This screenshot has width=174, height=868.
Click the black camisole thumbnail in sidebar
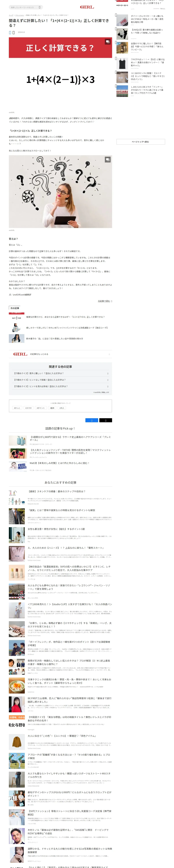click(122, 63)
